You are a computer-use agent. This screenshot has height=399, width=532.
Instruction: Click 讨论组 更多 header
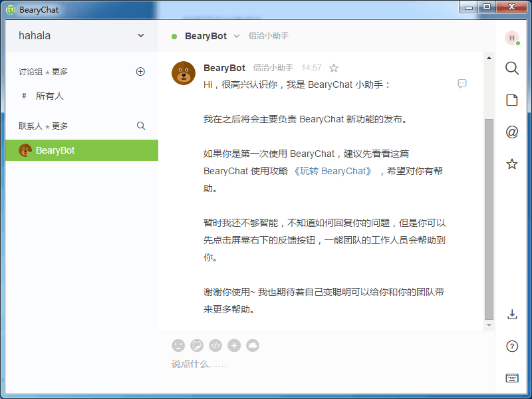tap(43, 72)
